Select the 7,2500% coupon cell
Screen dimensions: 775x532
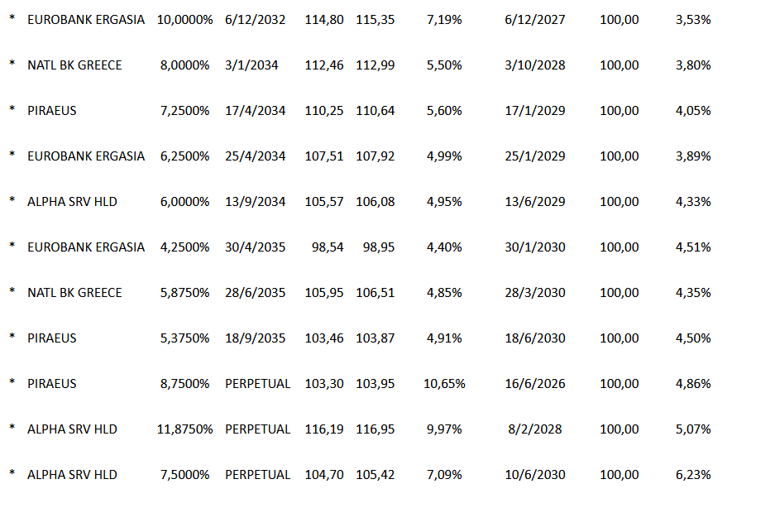click(x=184, y=111)
